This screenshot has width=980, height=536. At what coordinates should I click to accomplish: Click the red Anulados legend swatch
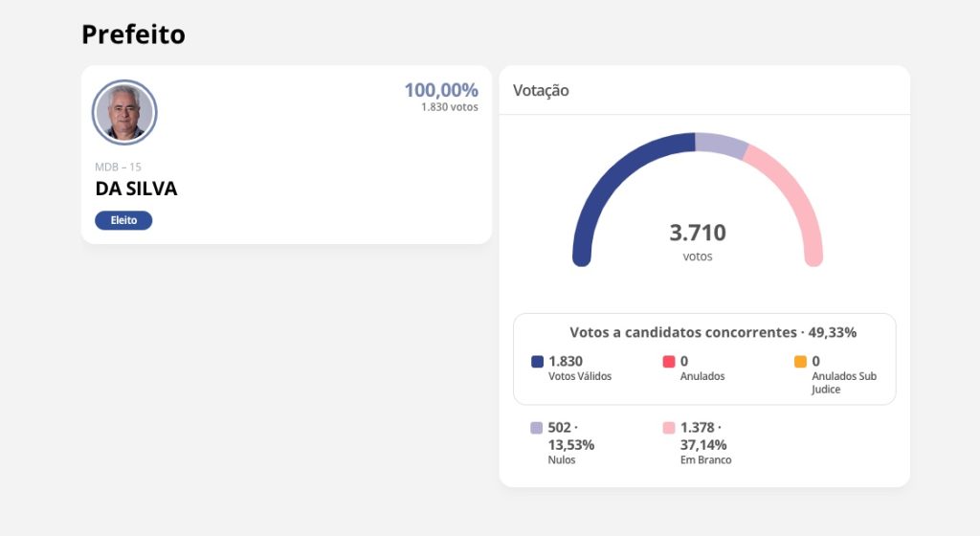(669, 362)
